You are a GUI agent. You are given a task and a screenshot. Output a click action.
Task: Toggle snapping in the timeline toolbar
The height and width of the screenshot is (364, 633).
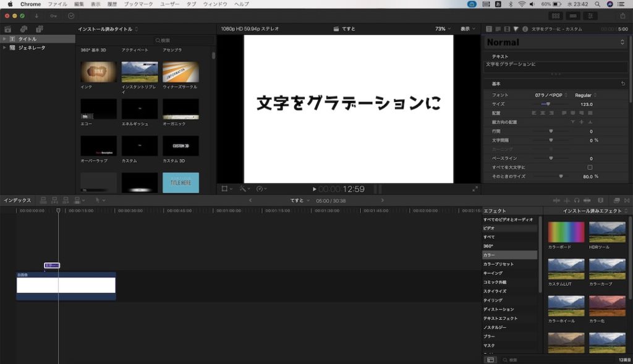tap(587, 200)
